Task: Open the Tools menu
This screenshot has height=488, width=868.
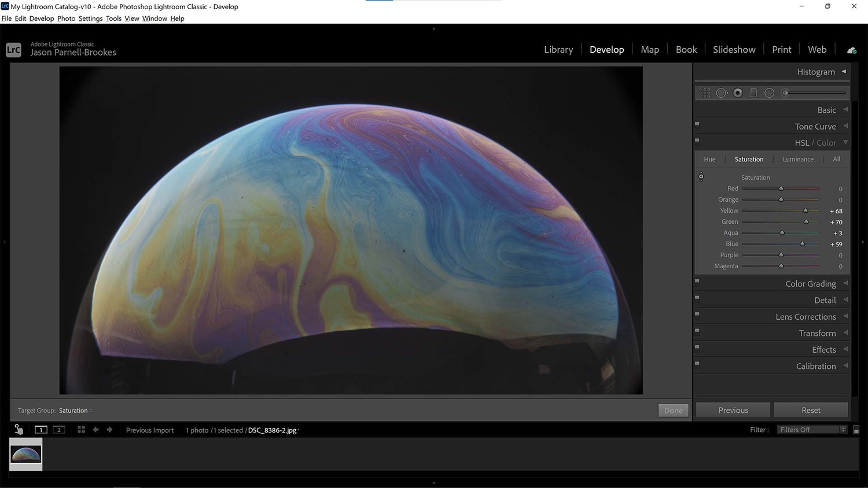Action: pos(113,19)
